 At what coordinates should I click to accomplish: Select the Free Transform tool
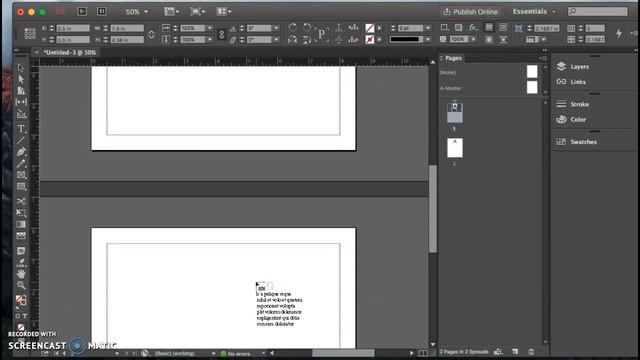coord(21,213)
